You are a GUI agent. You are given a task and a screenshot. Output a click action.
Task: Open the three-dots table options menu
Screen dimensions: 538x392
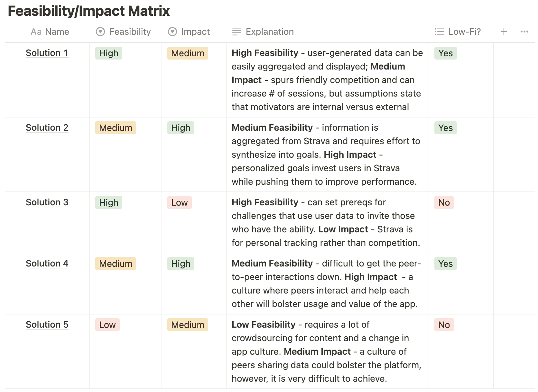524,32
